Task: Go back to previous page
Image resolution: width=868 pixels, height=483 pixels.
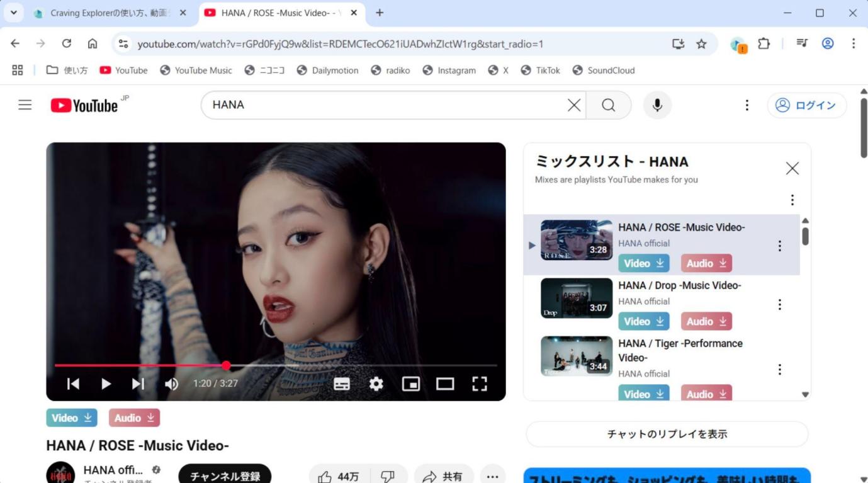Action: (x=15, y=43)
